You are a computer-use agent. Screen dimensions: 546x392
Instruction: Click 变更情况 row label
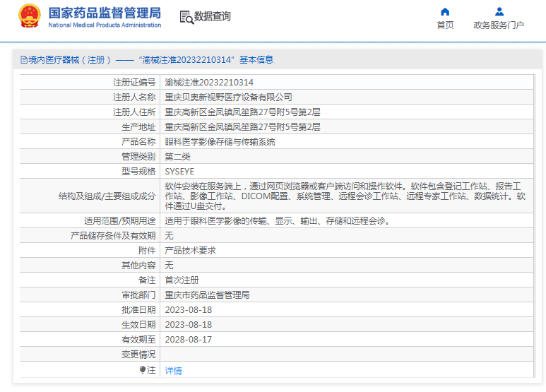[x=138, y=355]
